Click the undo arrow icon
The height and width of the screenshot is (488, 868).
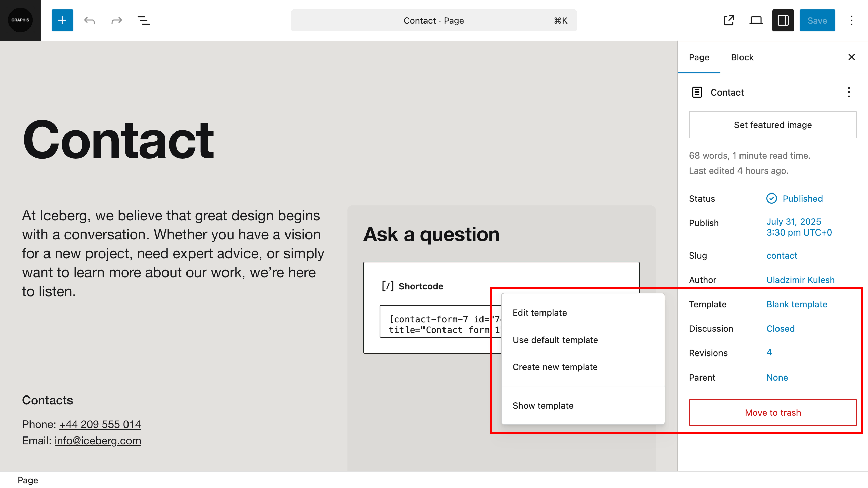tap(90, 20)
